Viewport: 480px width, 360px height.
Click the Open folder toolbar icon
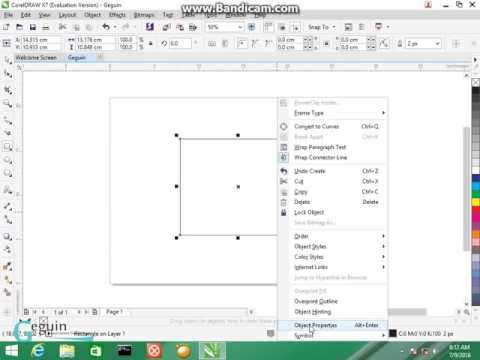[x=20, y=27]
